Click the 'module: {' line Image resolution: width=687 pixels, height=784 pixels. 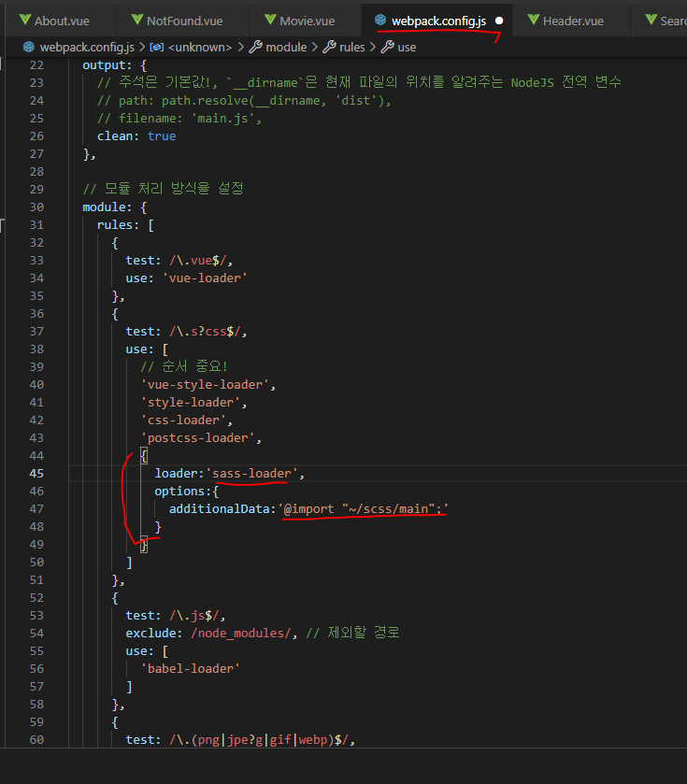(x=115, y=207)
